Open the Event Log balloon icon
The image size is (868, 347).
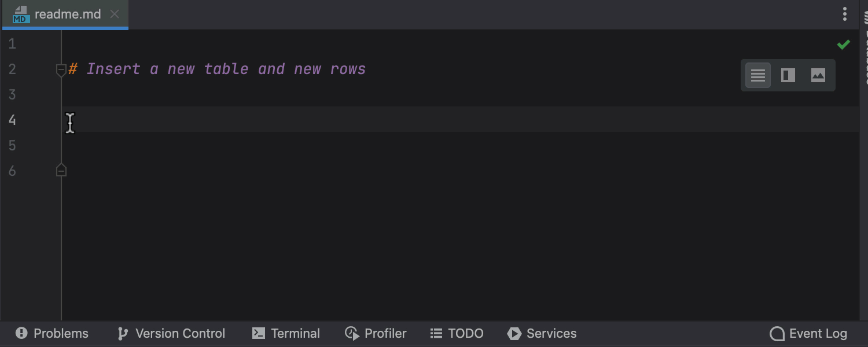777,334
